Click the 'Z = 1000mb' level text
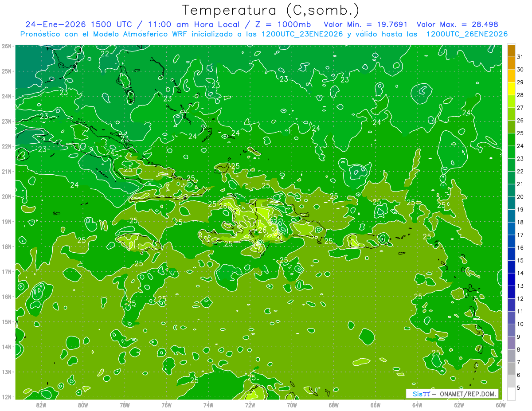The width and height of the screenshot is (532, 411). tap(282, 24)
